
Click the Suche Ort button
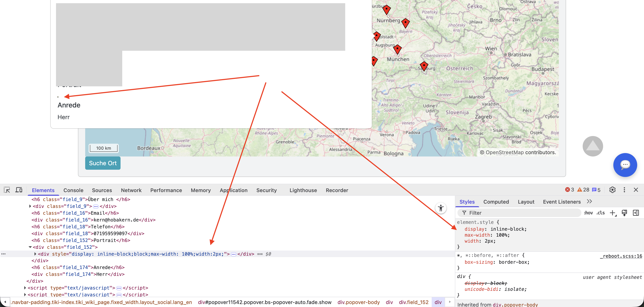pyautogui.click(x=103, y=163)
